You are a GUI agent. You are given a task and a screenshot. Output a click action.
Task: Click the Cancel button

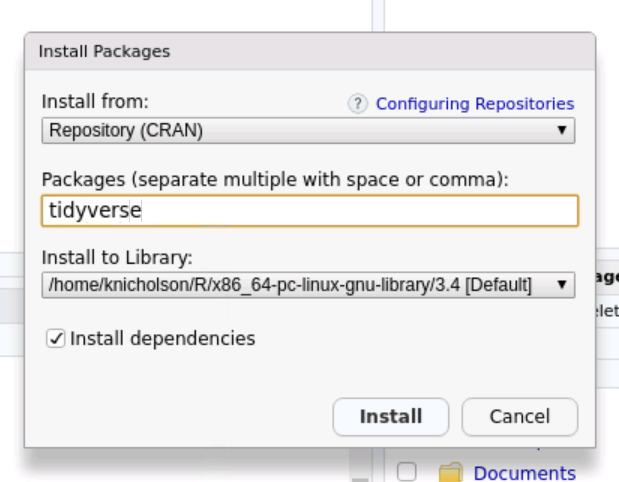(520, 417)
